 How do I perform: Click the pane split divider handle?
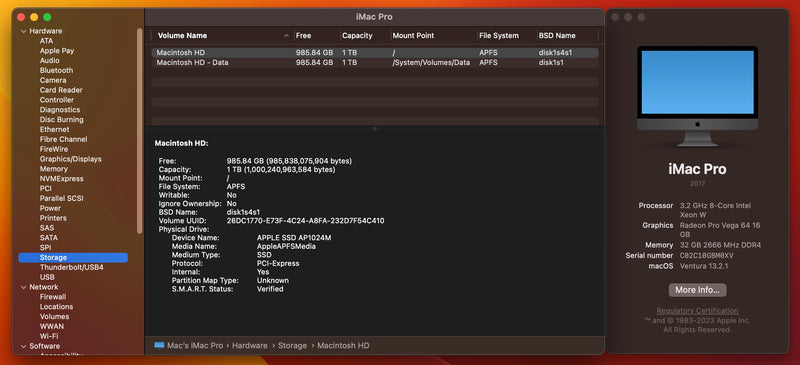click(374, 129)
